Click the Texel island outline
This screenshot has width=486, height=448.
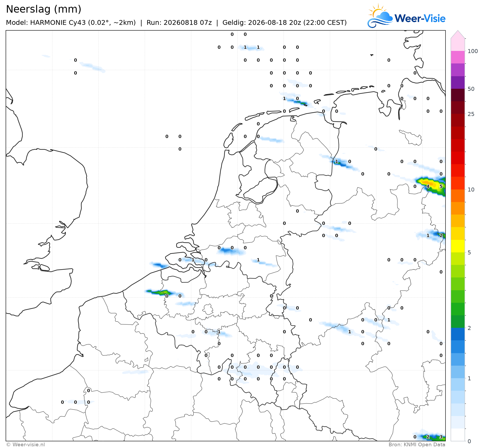click(x=228, y=140)
